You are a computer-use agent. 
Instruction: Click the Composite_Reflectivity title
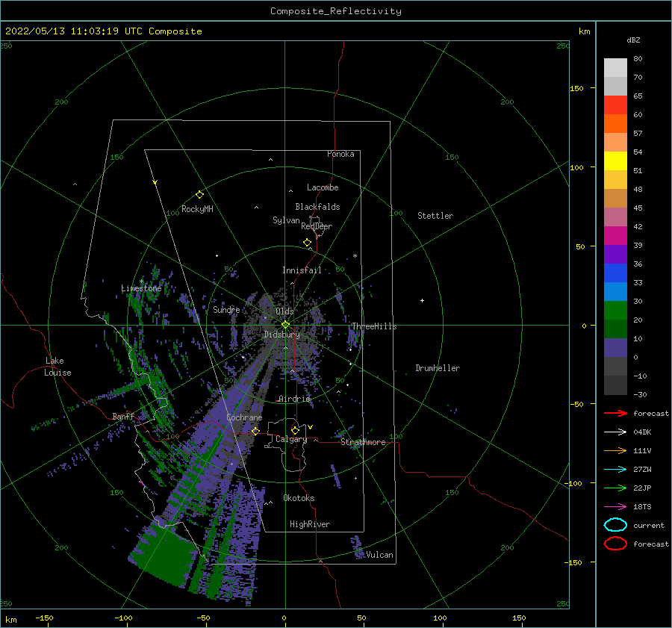point(335,11)
